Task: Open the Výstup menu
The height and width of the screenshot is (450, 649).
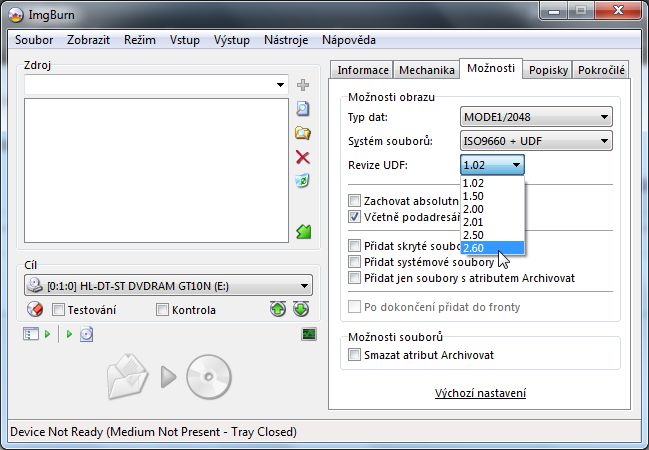Action: point(232,40)
